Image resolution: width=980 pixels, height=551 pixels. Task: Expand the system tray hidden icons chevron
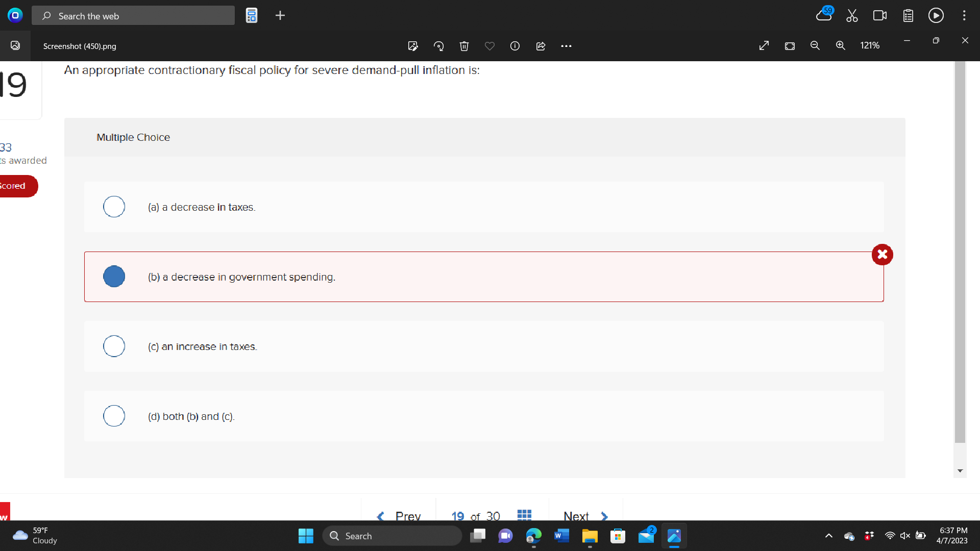829,536
